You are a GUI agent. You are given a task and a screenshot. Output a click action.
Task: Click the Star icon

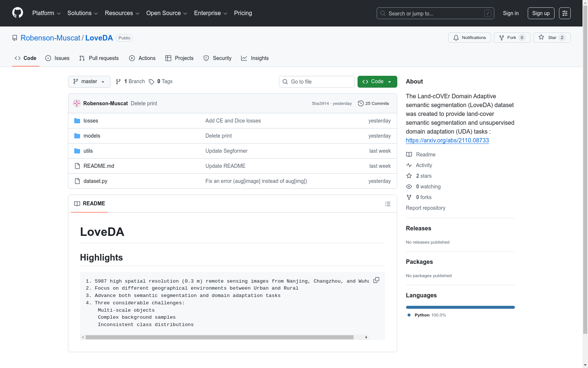pyautogui.click(x=541, y=37)
